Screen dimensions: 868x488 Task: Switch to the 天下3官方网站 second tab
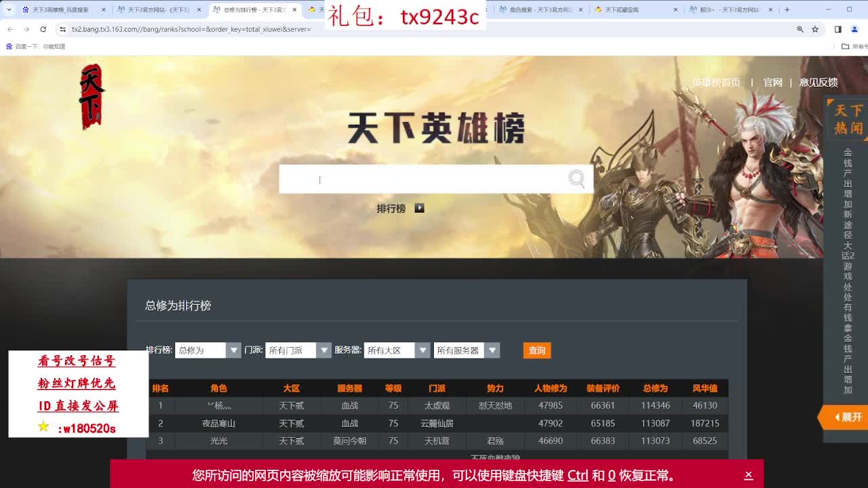(158, 9)
